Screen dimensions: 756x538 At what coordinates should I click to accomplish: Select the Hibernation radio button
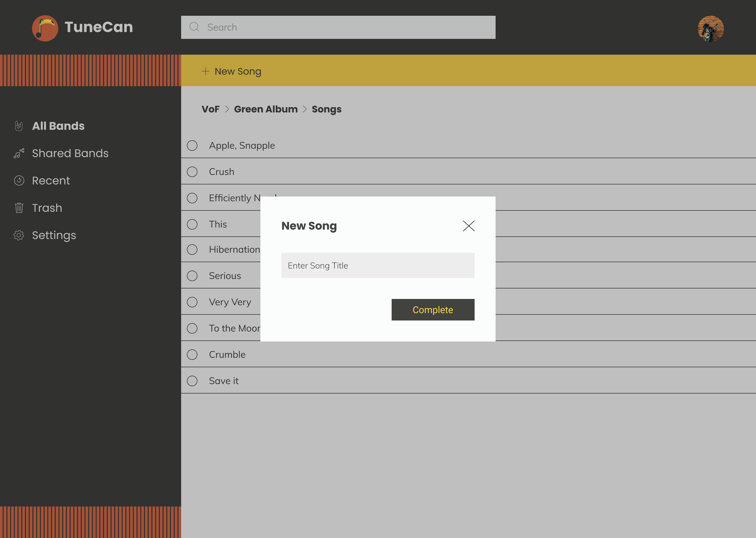tap(192, 250)
